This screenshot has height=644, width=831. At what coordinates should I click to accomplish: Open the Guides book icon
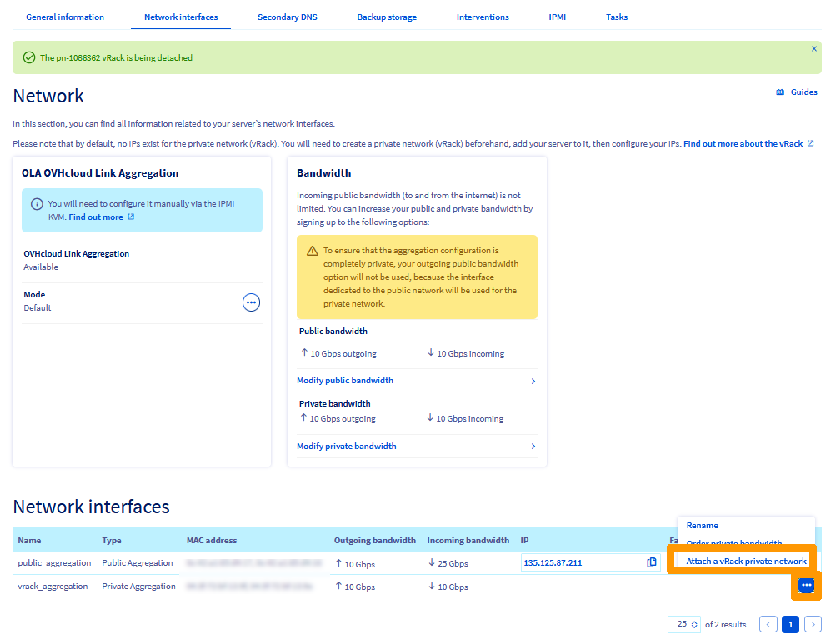click(780, 92)
